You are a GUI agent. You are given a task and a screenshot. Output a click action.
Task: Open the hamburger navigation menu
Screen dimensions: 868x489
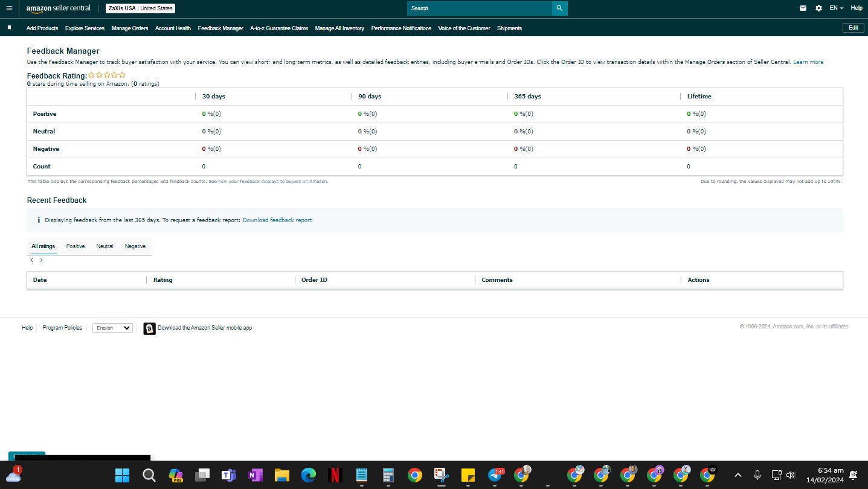click(9, 8)
